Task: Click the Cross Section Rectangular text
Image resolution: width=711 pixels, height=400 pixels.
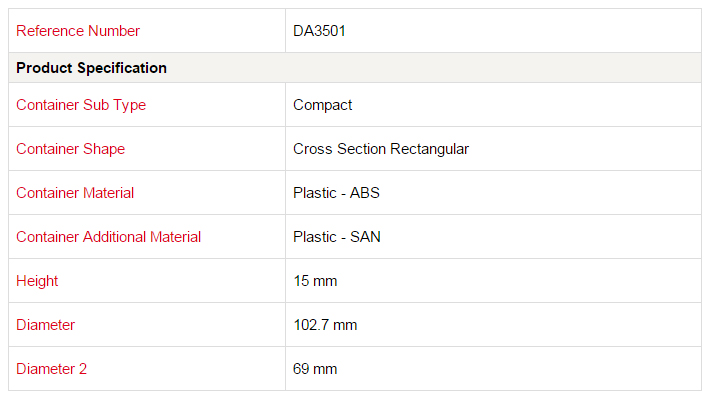Action: pyautogui.click(x=381, y=149)
